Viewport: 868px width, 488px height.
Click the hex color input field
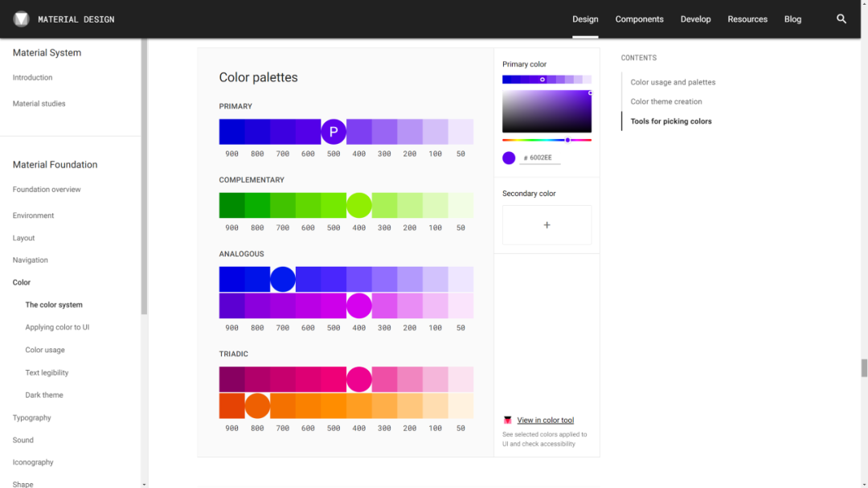[540, 158]
